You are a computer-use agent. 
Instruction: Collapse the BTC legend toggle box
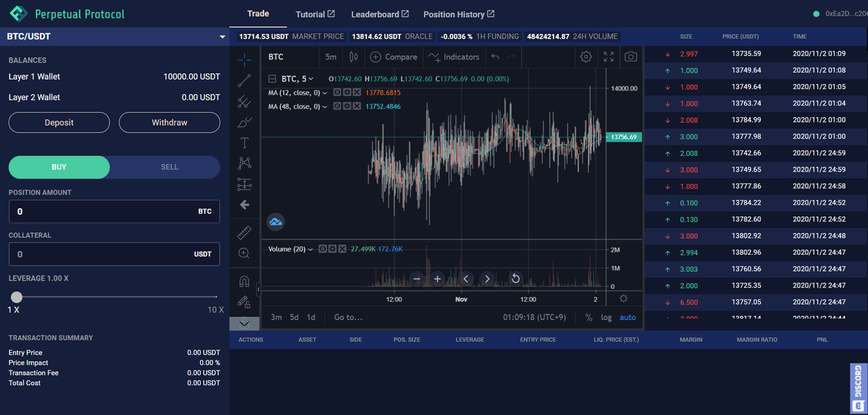click(x=273, y=79)
